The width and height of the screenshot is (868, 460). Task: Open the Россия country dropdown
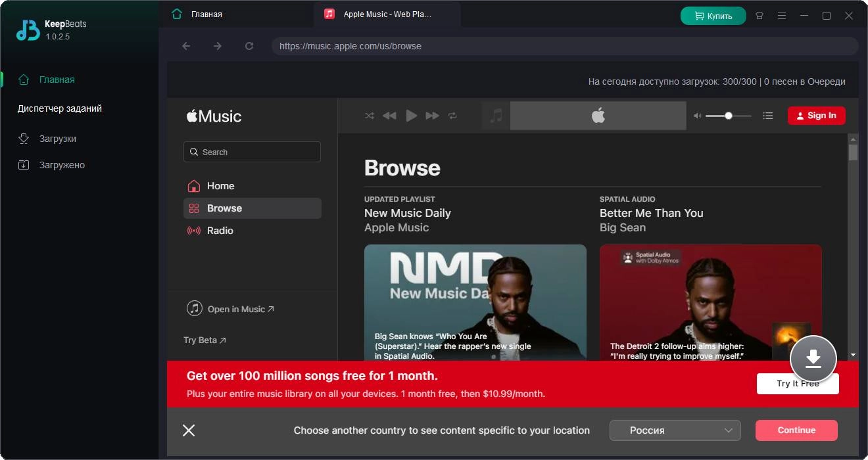click(675, 430)
